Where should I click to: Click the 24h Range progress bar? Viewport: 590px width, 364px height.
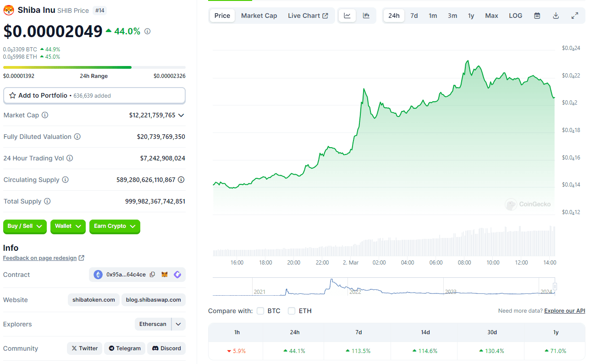(94, 67)
